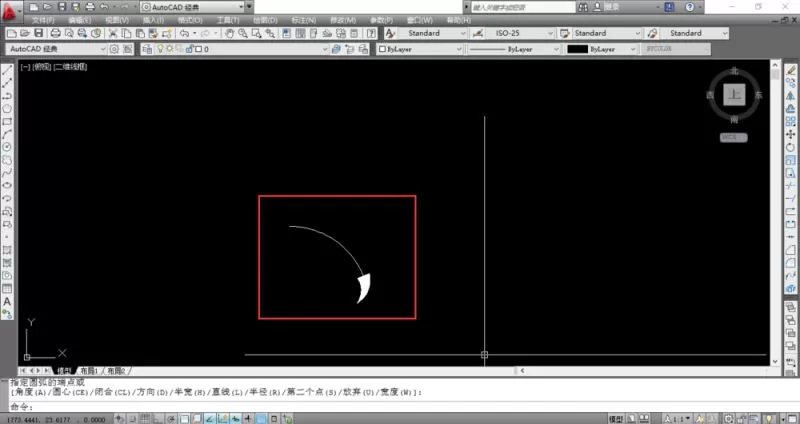The image size is (800, 424).
Task: Select the Arc tool in draw toolbar
Action: 7,134
